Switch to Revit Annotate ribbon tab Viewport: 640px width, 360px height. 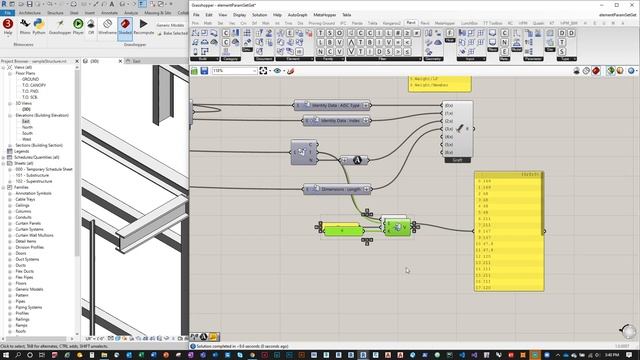(109, 13)
